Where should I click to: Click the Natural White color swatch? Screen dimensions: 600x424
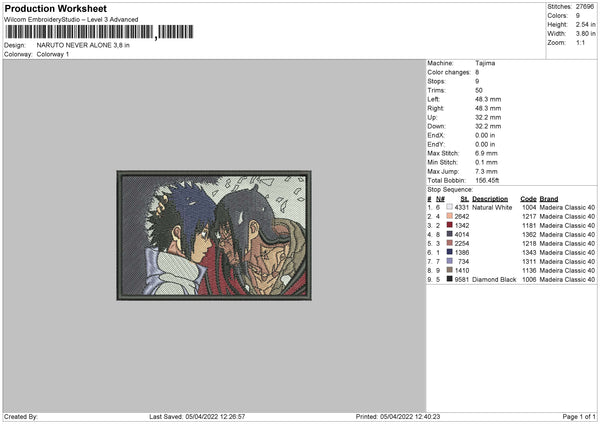(x=449, y=207)
